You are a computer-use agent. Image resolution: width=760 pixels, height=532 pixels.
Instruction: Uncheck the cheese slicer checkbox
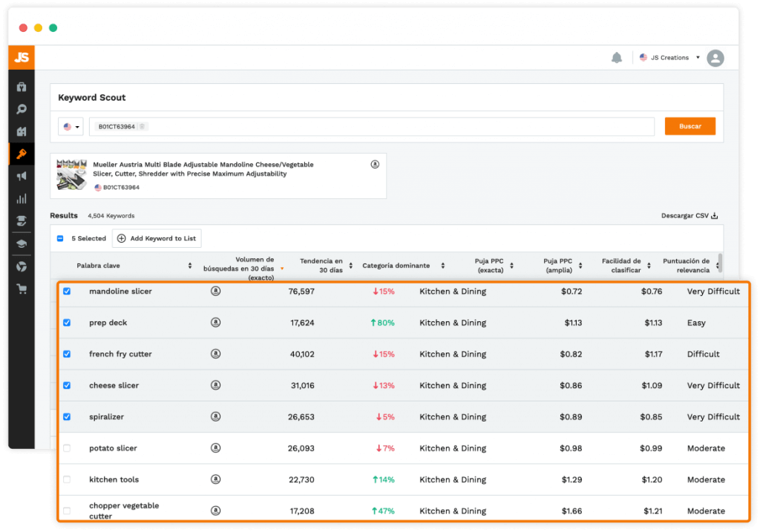(67, 385)
